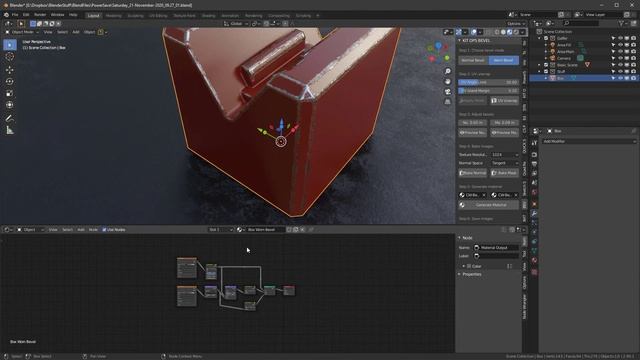Hide the Stuff collection eye icon

point(620,71)
